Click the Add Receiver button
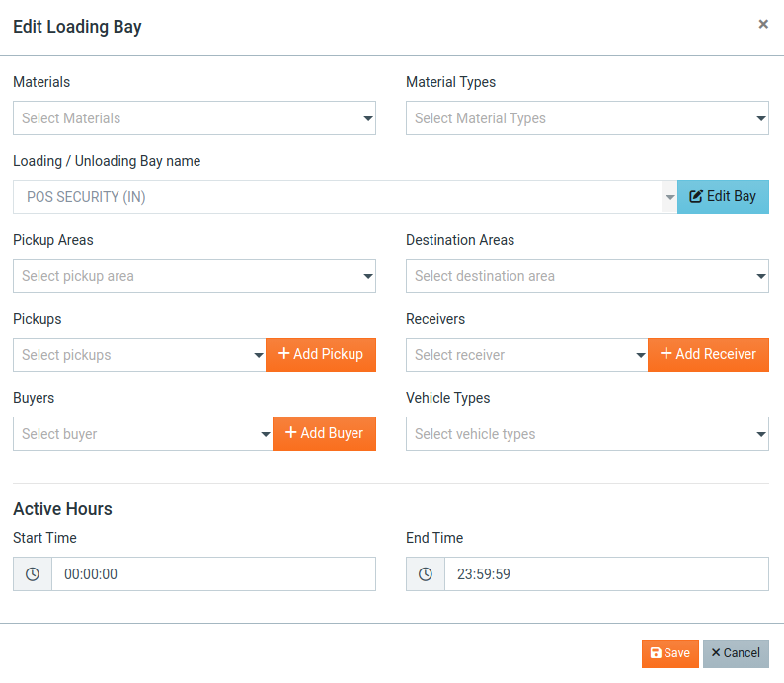This screenshot has width=784, height=683. tap(709, 354)
